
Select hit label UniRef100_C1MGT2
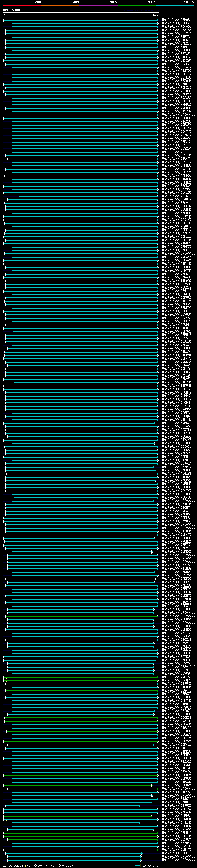click(x=177, y=535)
